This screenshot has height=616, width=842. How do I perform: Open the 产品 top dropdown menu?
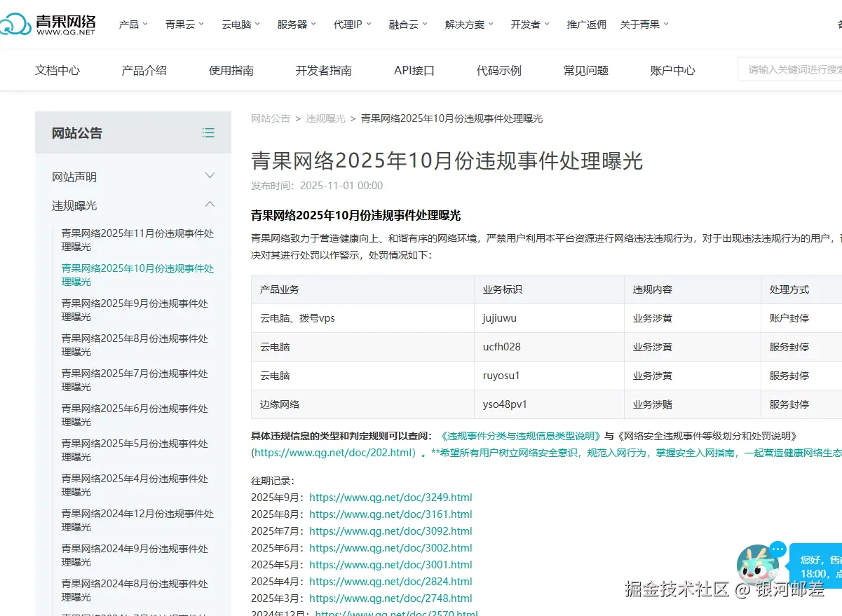coord(134,25)
